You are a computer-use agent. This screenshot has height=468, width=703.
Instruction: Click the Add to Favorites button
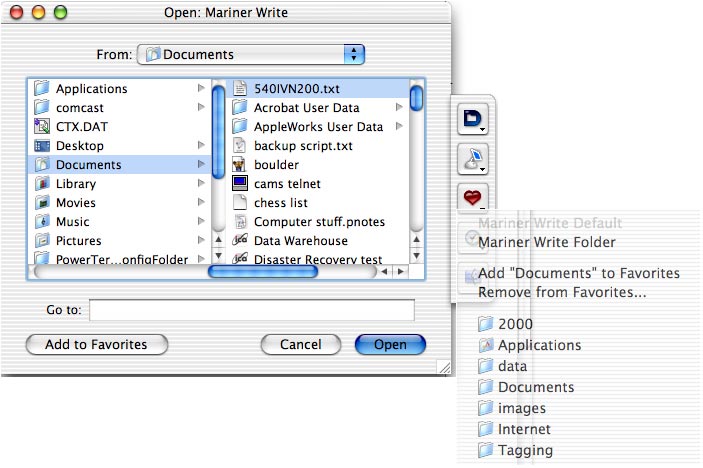tap(97, 344)
